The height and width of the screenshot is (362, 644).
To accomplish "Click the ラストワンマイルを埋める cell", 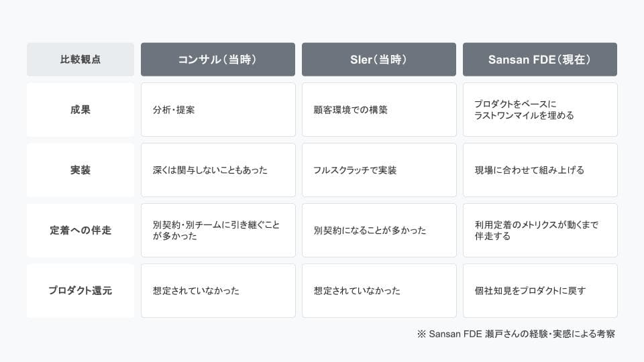I will click(x=540, y=109).
